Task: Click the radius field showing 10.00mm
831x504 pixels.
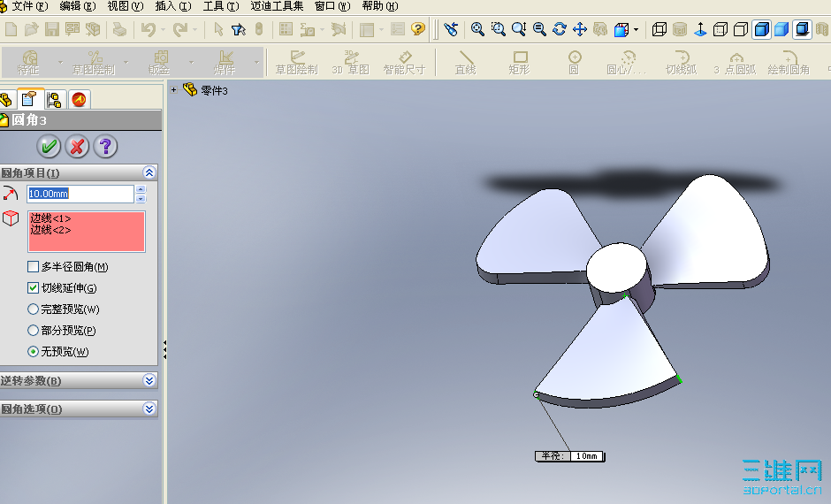Action: [x=80, y=194]
